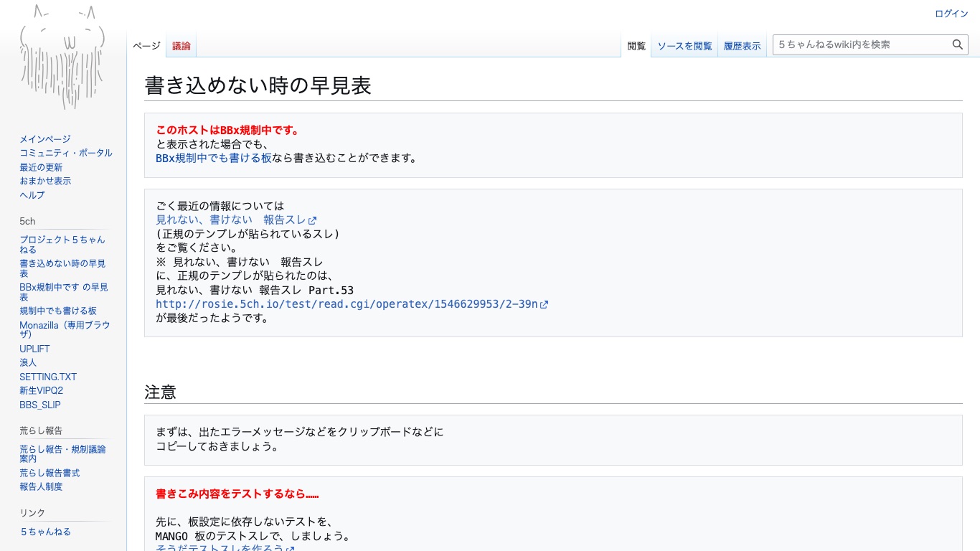This screenshot has width=980, height=551.
Task: Click 5ちゃんねる link under リンク
Action: point(45,532)
